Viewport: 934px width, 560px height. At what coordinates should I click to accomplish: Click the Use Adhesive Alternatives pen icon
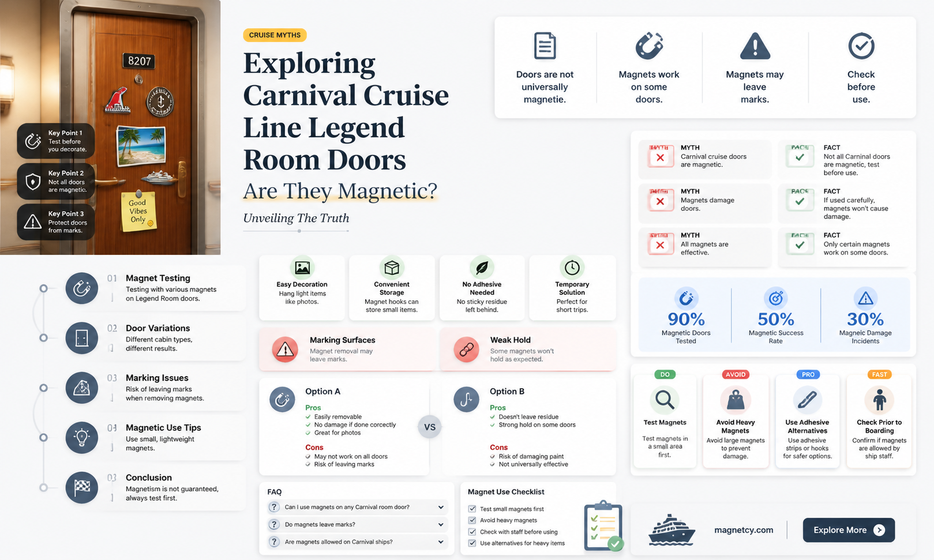[807, 400]
